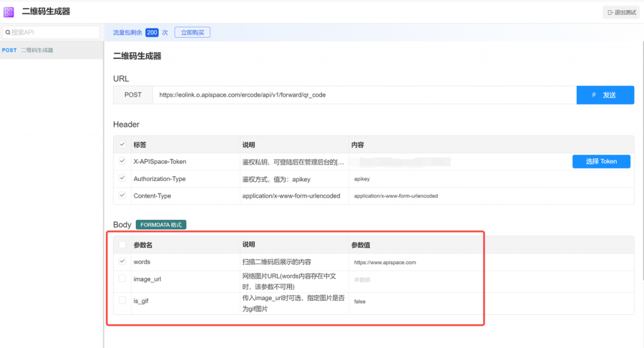This screenshot has width=644, height=348.
Task: Click the description 扫描二维码后展示的内容
Action: point(277,262)
